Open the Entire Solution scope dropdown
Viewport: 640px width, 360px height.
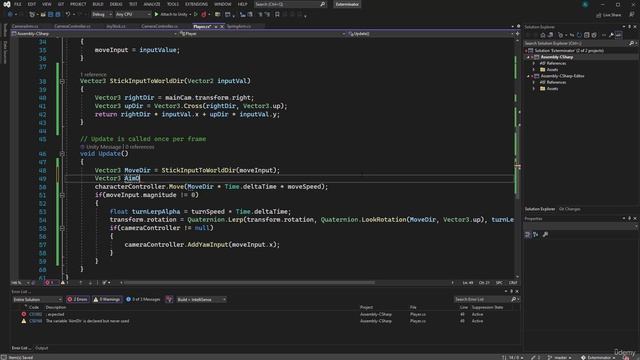37,299
